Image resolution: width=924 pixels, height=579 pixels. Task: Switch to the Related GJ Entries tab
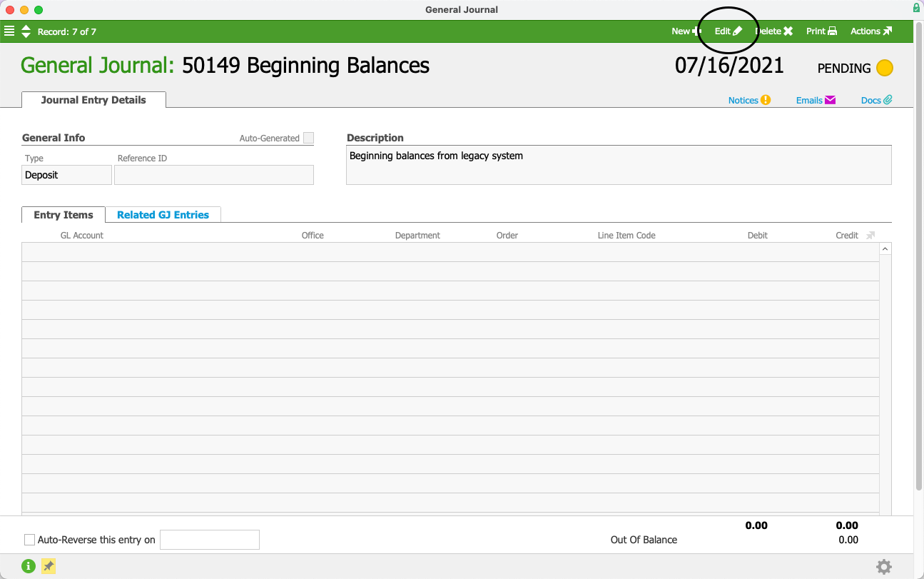click(163, 215)
